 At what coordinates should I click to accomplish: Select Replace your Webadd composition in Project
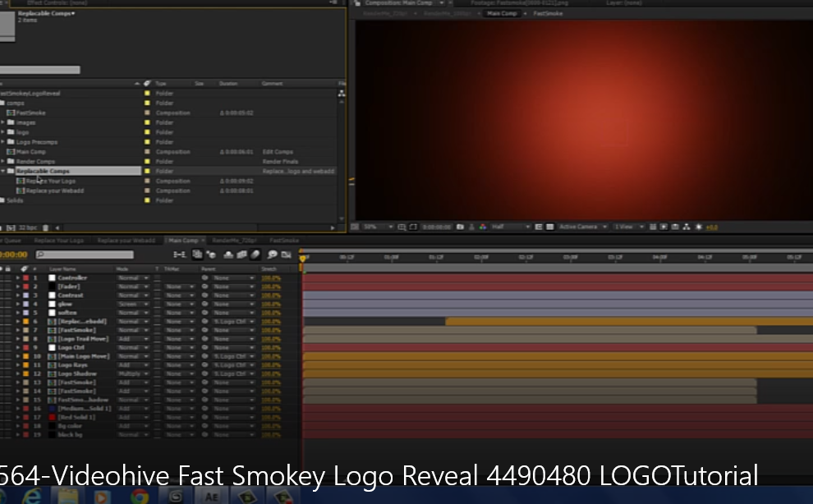[54, 190]
